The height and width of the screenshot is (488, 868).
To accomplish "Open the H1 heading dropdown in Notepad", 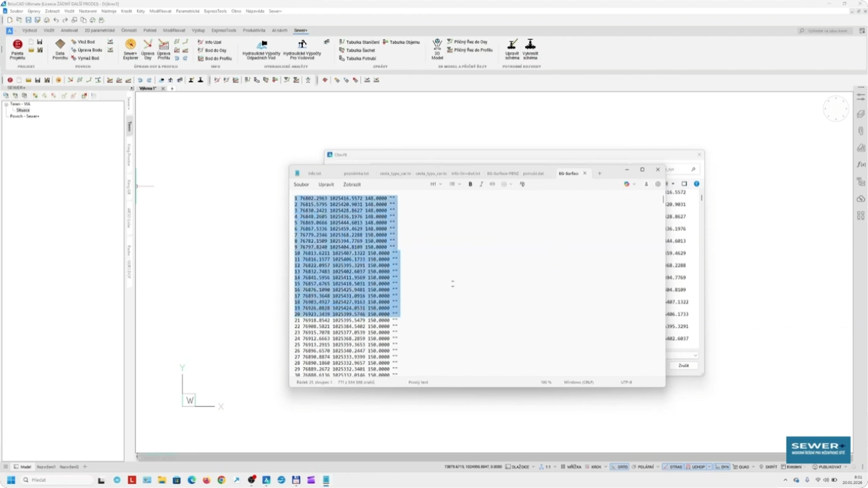I will coord(436,184).
